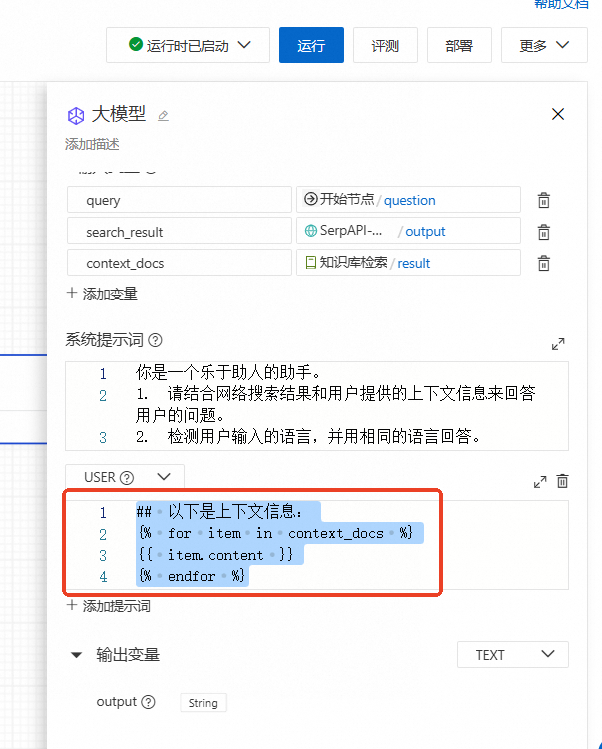Click 添加变量 to add a variable
The width and height of the screenshot is (602, 749).
102,294
